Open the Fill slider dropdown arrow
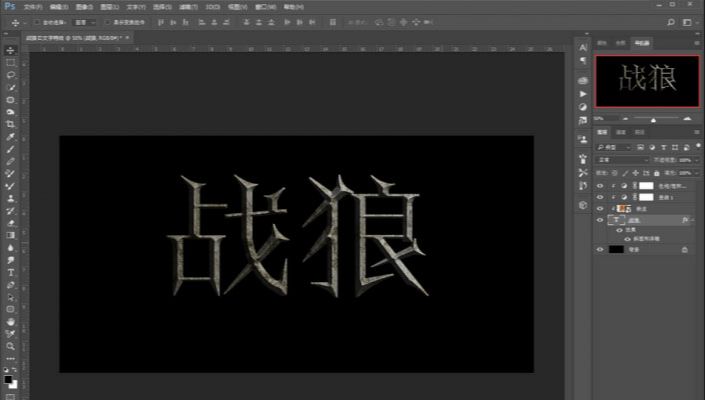Image resolution: width=705 pixels, height=400 pixels. (x=697, y=173)
